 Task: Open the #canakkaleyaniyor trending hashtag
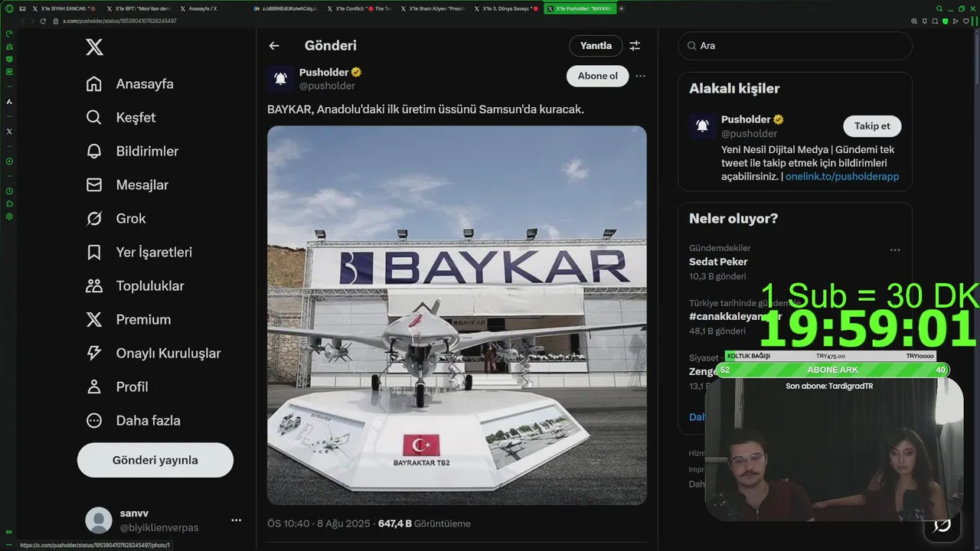(735, 316)
